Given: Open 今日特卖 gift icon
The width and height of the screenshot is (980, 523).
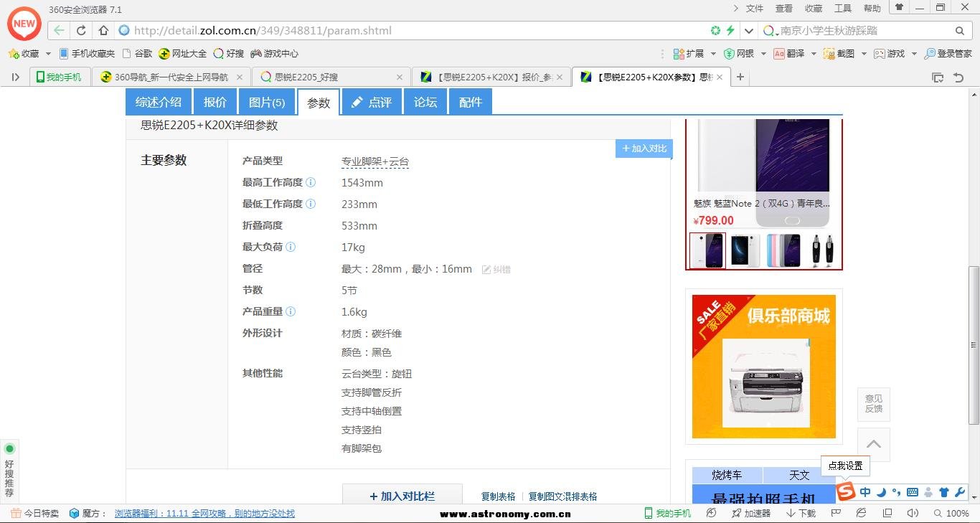Looking at the screenshot, I should pos(16,513).
